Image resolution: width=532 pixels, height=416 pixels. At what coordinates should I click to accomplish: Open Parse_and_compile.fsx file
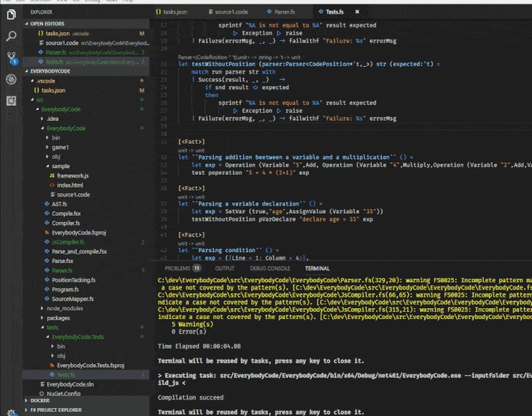click(x=79, y=251)
